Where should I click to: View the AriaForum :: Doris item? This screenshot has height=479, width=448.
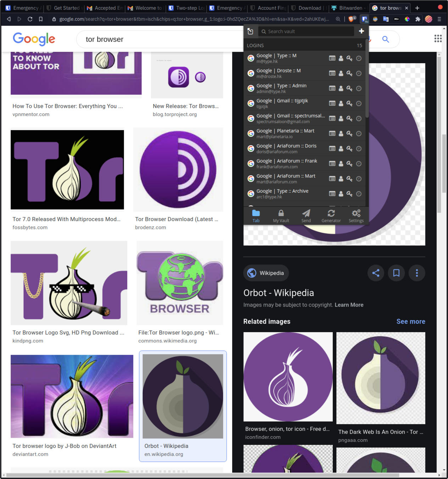pos(332,148)
